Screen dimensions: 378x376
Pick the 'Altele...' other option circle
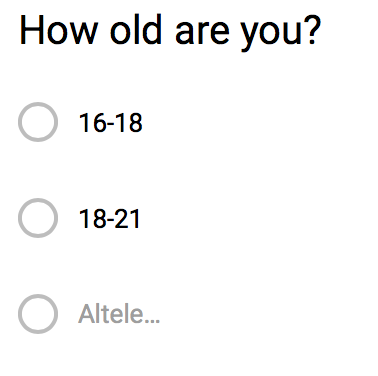(x=38, y=314)
